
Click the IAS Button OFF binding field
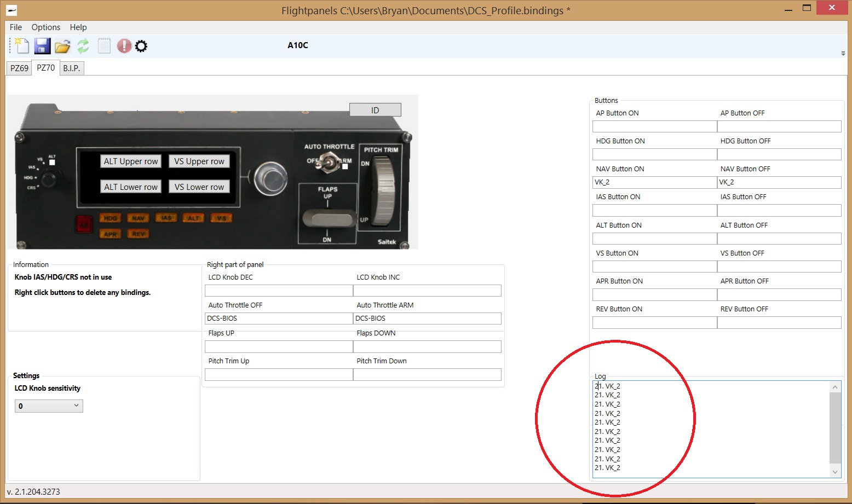pos(779,210)
